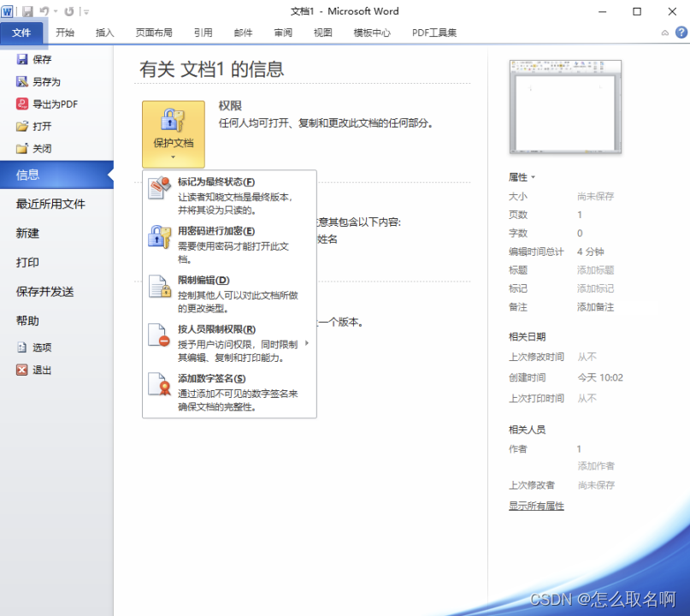Click the 相关日期 section heading

[528, 337]
